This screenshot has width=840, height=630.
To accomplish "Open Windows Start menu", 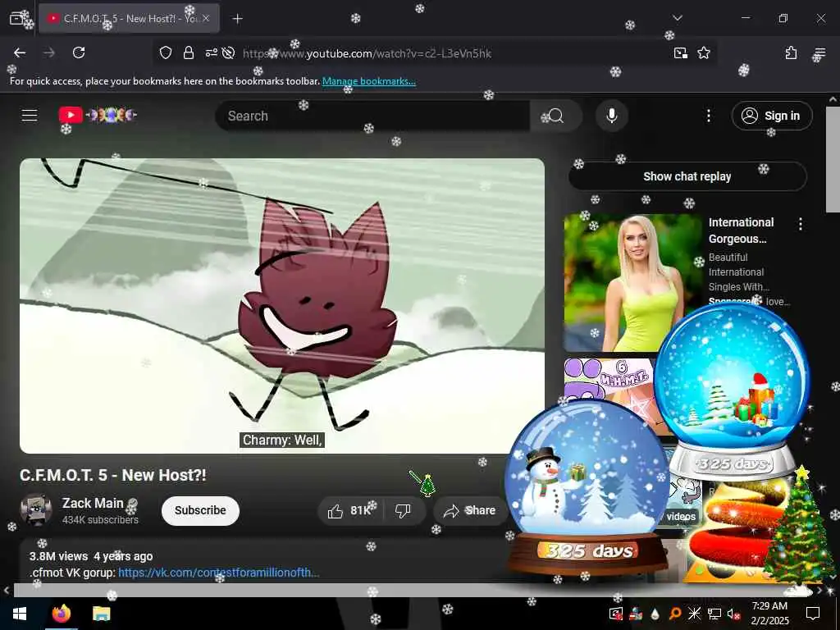I will tap(20, 614).
